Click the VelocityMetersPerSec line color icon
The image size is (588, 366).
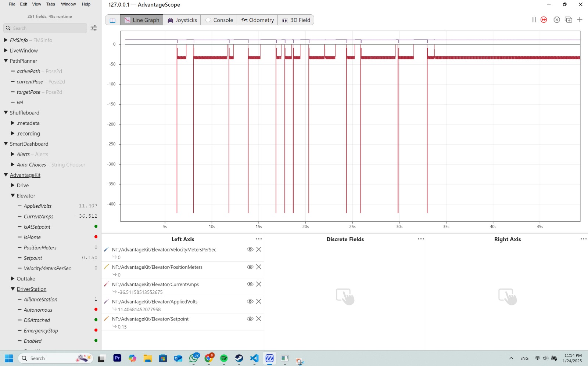(x=107, y=249)
